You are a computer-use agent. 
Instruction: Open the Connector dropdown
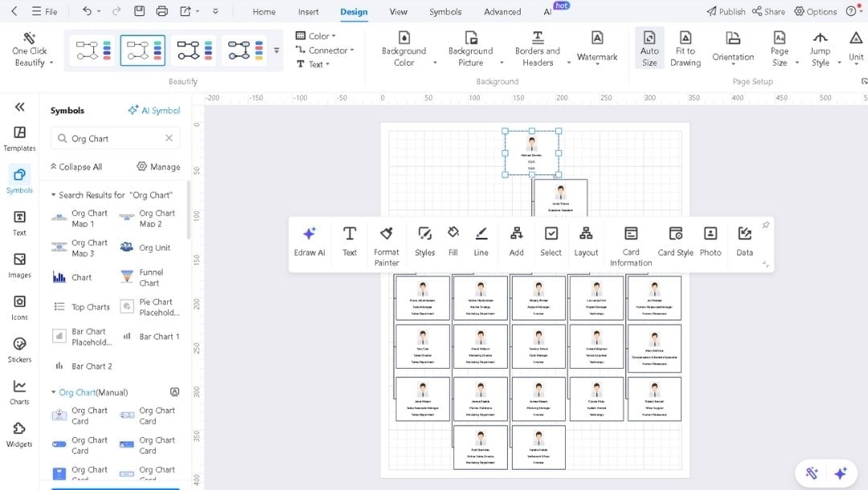click(x=325, y=49)
